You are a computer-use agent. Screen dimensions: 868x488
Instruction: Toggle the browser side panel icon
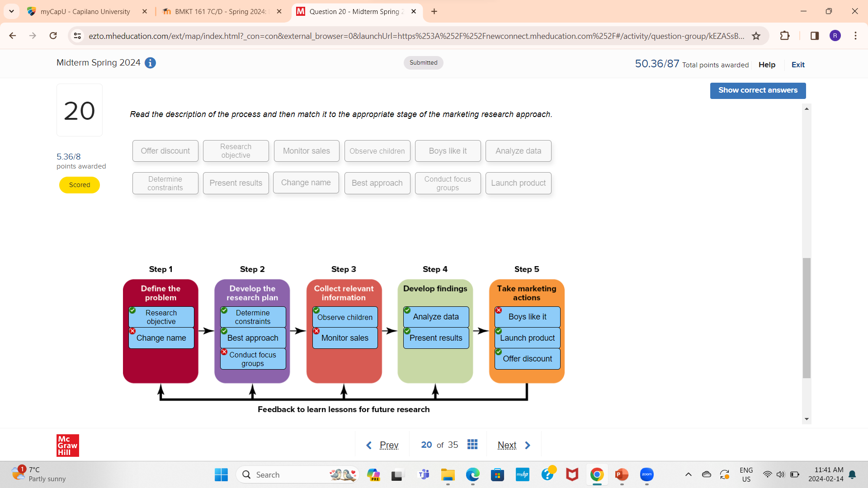pyautogui.click(x=815, y=36)
